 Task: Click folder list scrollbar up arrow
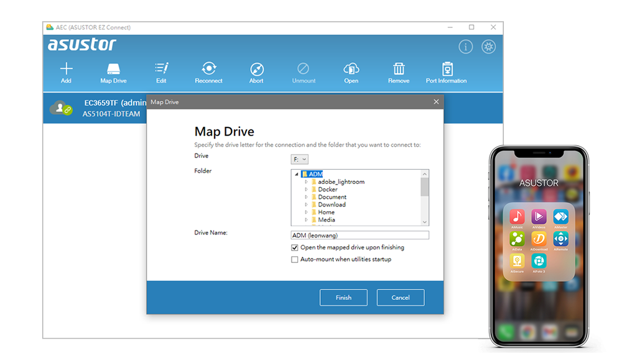tap(424, 174)
